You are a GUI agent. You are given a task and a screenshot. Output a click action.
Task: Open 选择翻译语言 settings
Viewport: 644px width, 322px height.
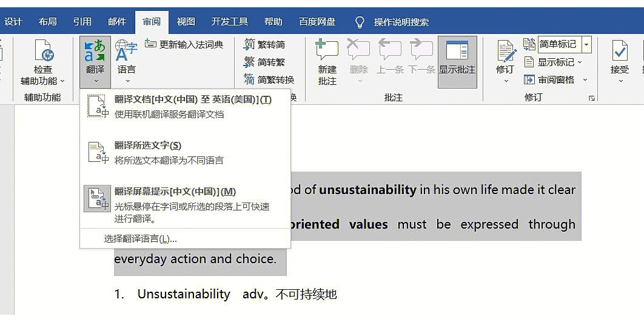[x=141, y=239]
